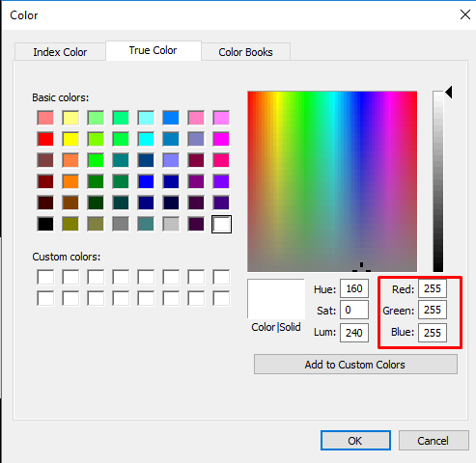Cancel the Color dialog
The height and width of the screenshot is (463, 476).
coord(434,441)
